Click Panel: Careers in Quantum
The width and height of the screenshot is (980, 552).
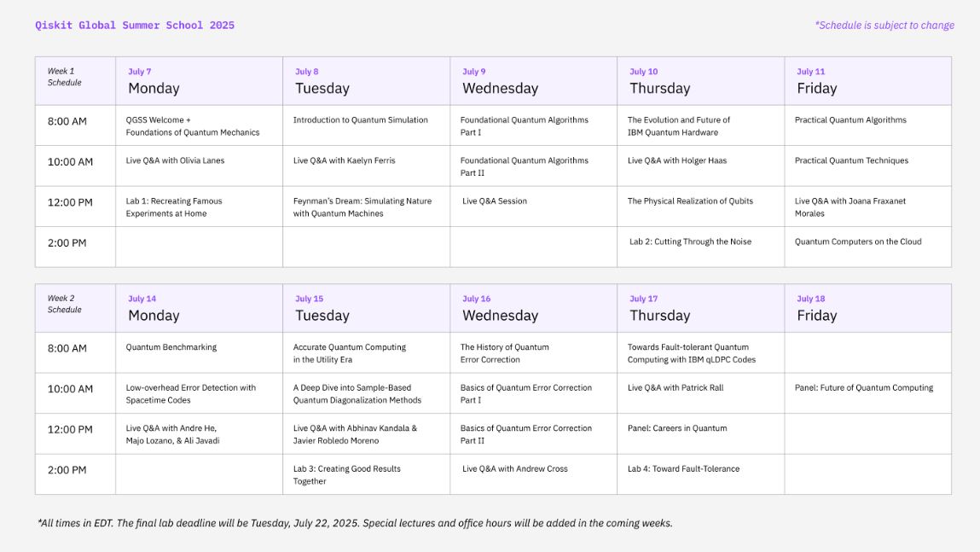(677, 428)
